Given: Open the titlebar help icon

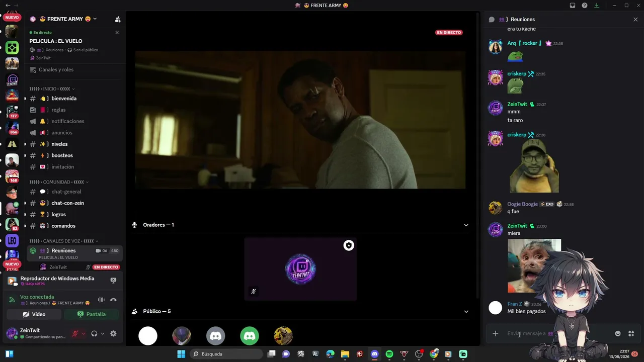Looking at the screenshot, I should pyautogui.click(x=585, y=6).
